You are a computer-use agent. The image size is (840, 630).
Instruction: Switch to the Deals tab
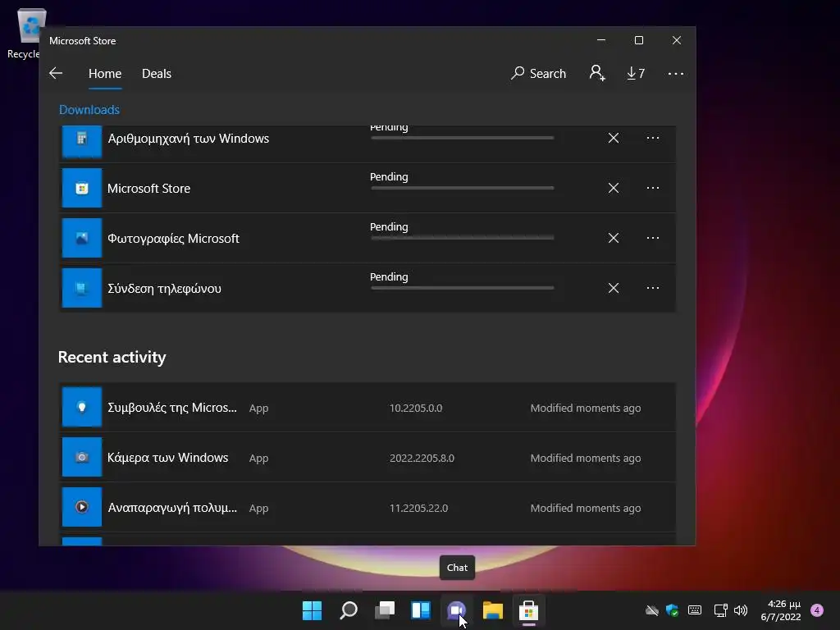(157, 73)
